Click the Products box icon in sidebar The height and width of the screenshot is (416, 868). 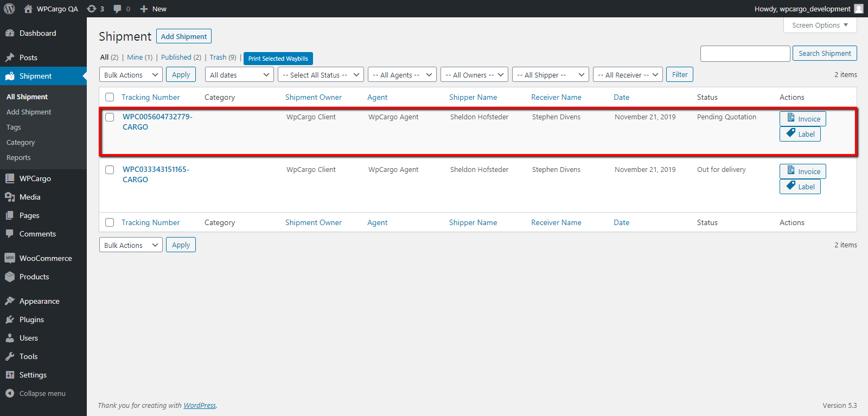[10, 277]
